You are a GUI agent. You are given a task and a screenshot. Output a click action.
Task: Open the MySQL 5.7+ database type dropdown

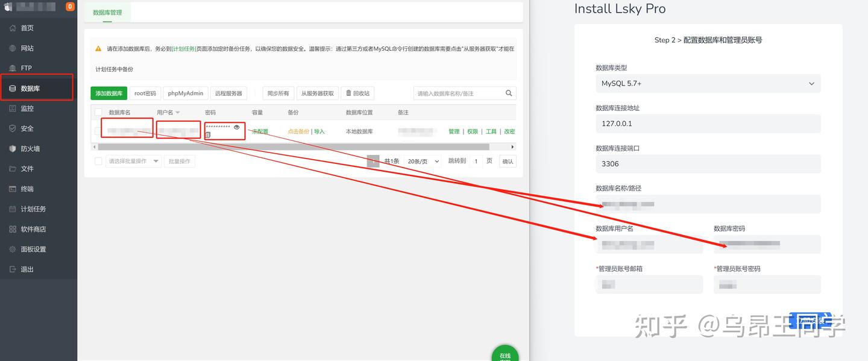coord(708,83)
